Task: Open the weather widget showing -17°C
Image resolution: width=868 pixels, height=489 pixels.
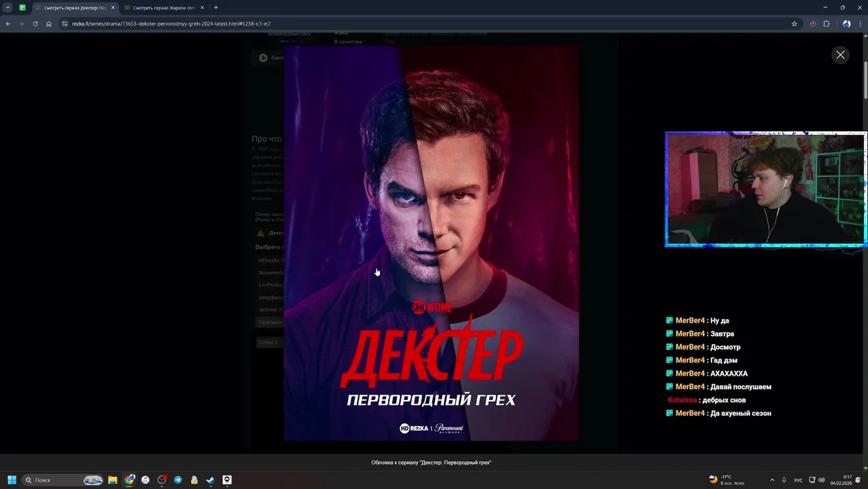Action: point(726,479)
